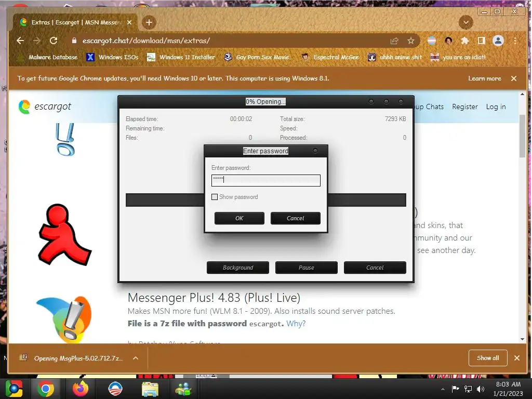Close the Extras Escargot tab
532x399 pixels.
click(129, 22)
